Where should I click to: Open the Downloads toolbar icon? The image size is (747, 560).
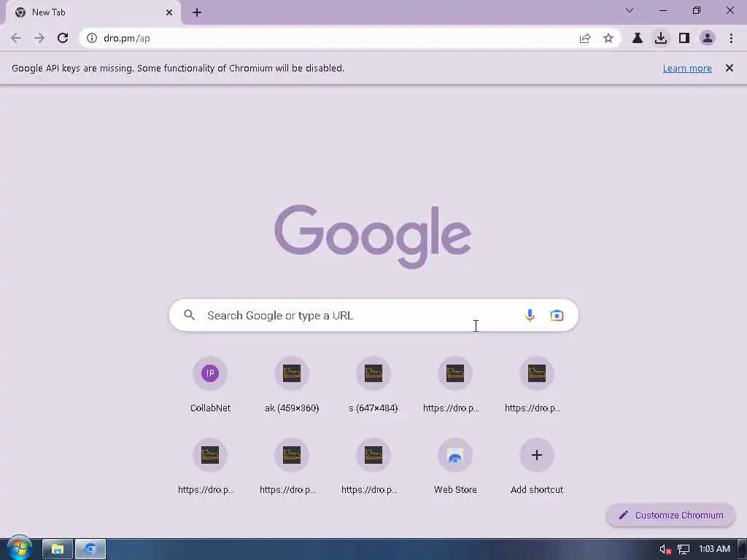click(661, 38)
